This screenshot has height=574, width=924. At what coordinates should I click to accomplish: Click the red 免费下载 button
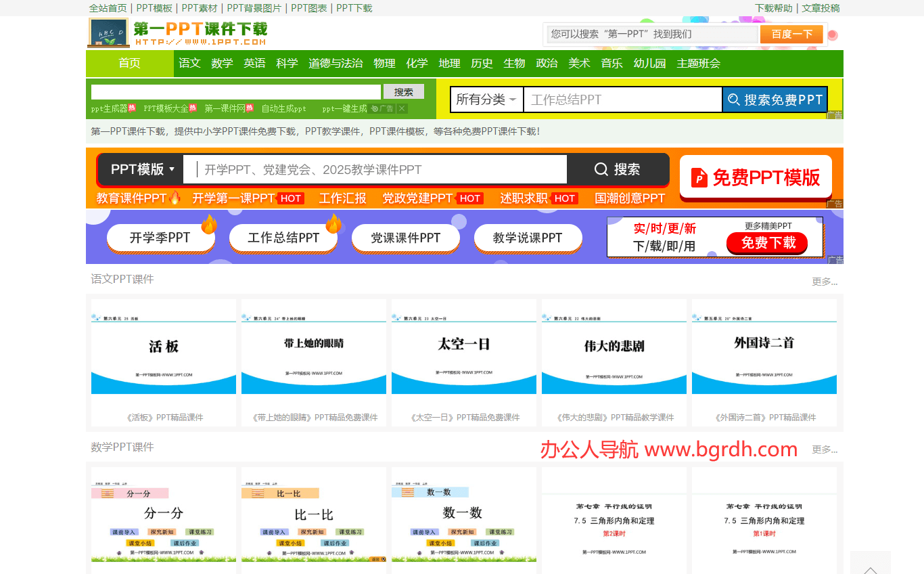point(767,243)
